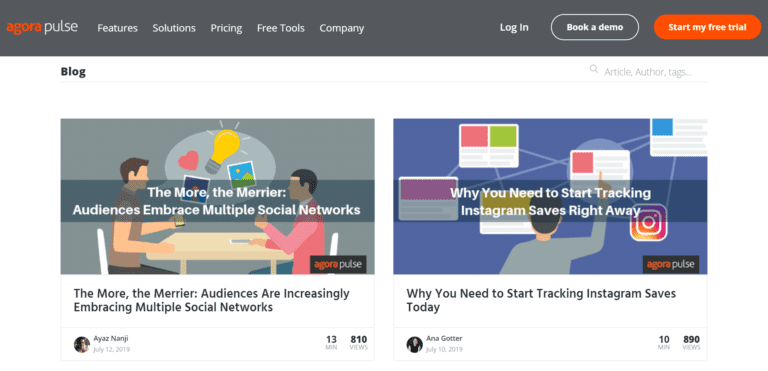
Task: Click the 10 min read time
Action: click(x=664, y=342)
